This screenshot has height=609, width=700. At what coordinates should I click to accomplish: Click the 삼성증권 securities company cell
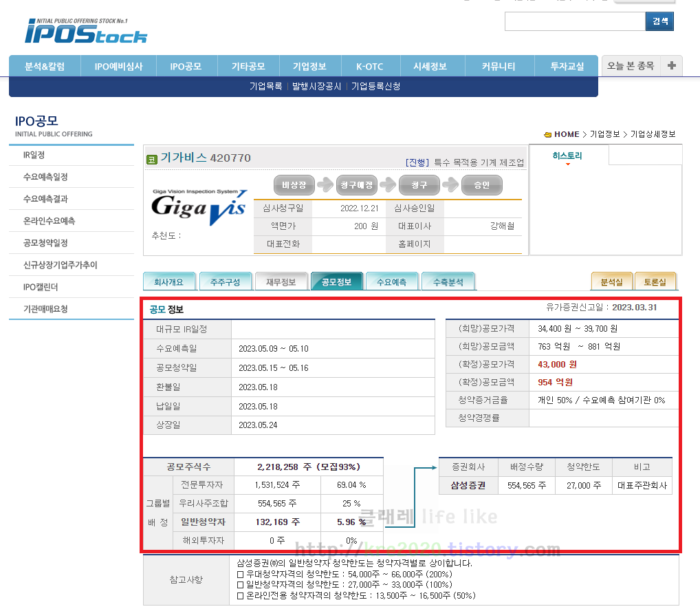(468, 486)
